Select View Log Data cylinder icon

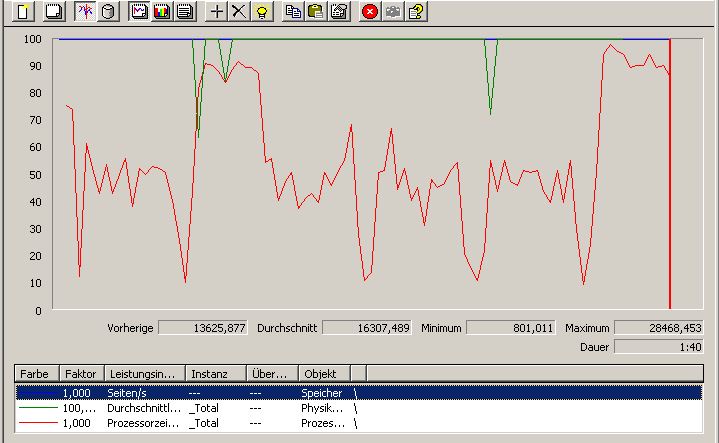click(108, 11)
